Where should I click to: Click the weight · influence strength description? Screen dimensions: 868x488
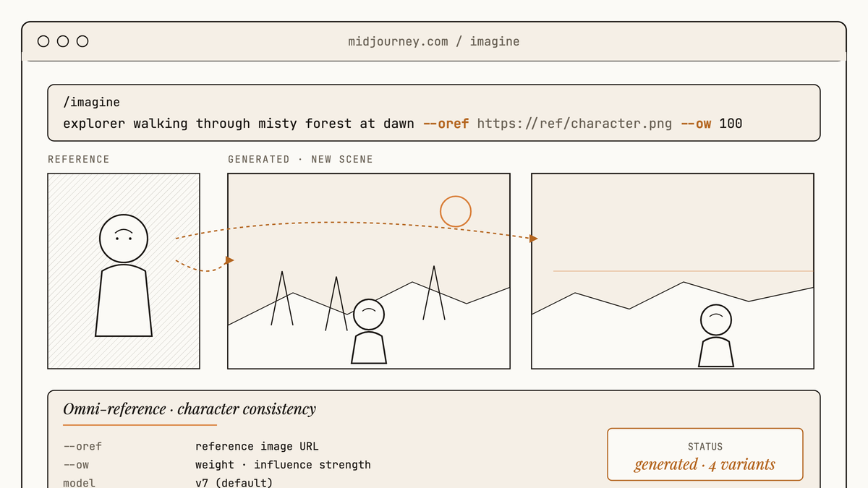(x=283, y=465)
